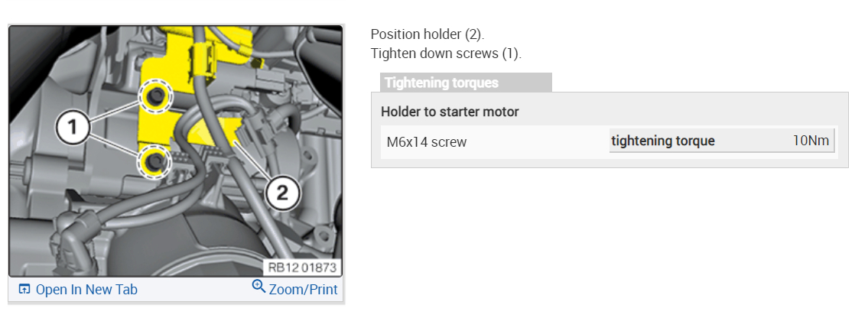Select the M6x14 screw row label

[427, 141]
